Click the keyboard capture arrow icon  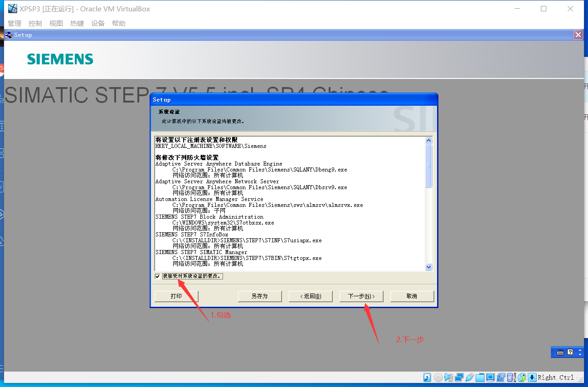click(x=532, y=377)
